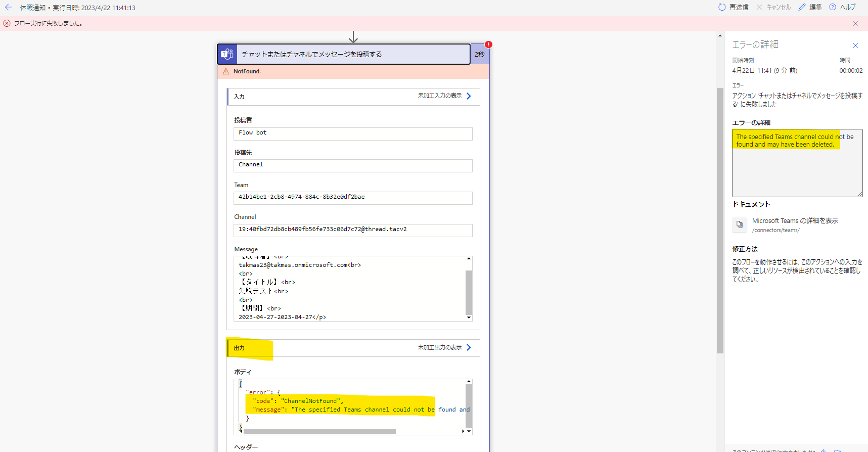
Task: Click the 入力 section heading
Action: [x=239, y=97]
